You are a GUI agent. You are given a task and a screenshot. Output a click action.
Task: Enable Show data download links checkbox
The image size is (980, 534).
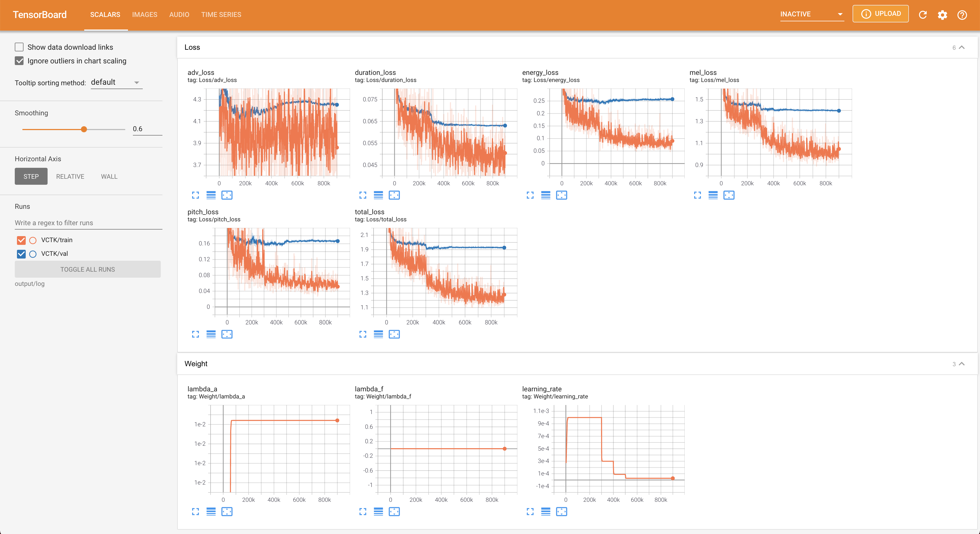tap(19, 47)
